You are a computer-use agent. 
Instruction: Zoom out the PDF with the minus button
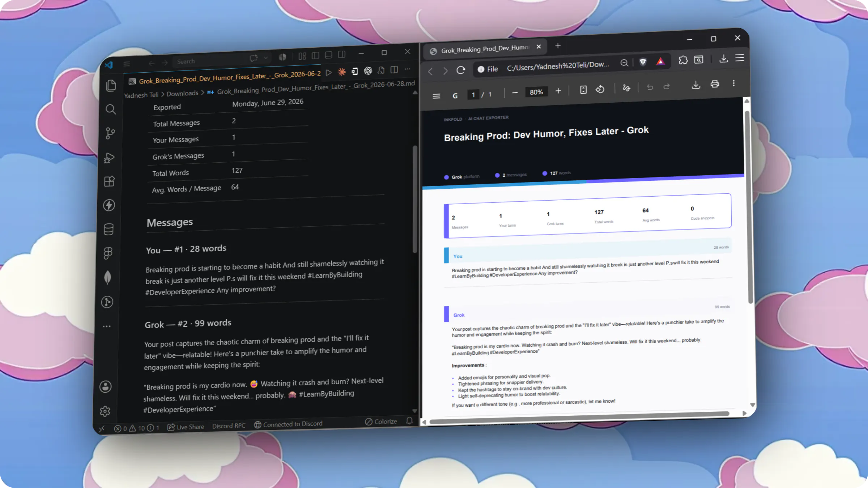coord(515,93)
